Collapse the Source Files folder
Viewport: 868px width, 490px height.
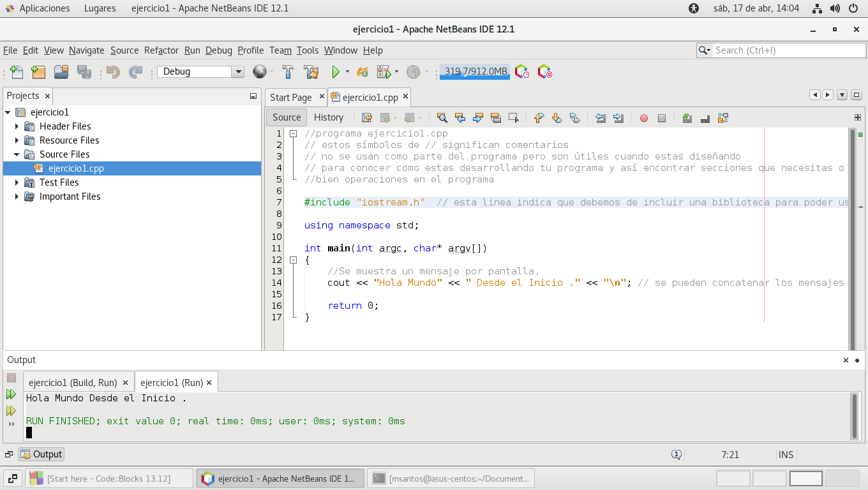(17, 154)
